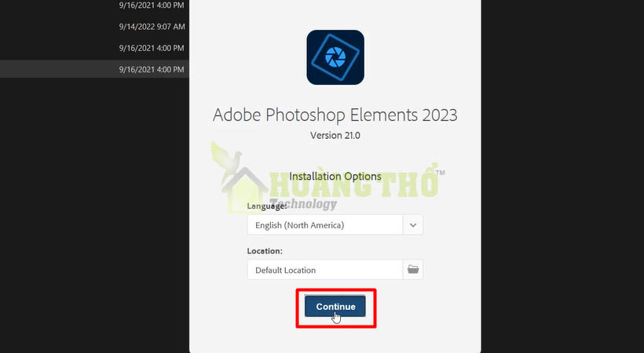Select the 9/14/2022 9:07 AM file entry
Screen dimensions: 644x353
[152, 27]
